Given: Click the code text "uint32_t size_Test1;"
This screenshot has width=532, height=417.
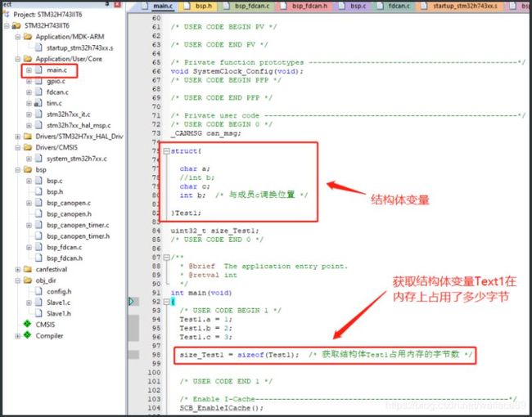Looking at the screenshot, I should tap(214, 231).
